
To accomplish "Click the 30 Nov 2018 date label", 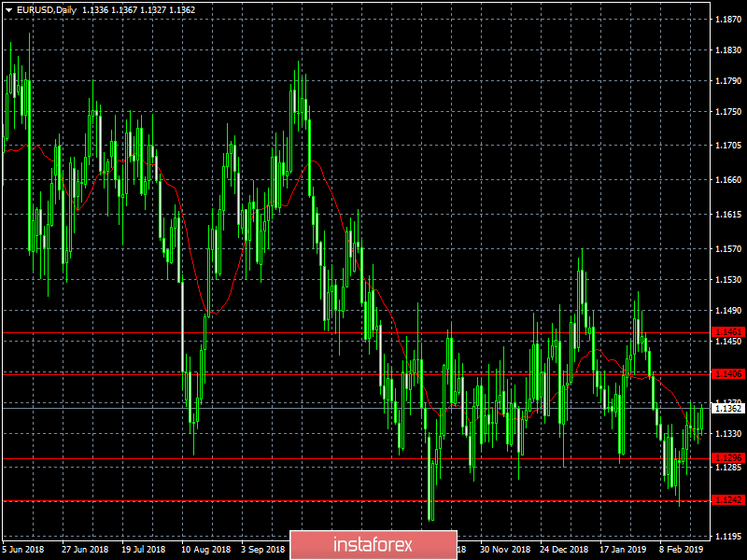I will pos(505,549).
